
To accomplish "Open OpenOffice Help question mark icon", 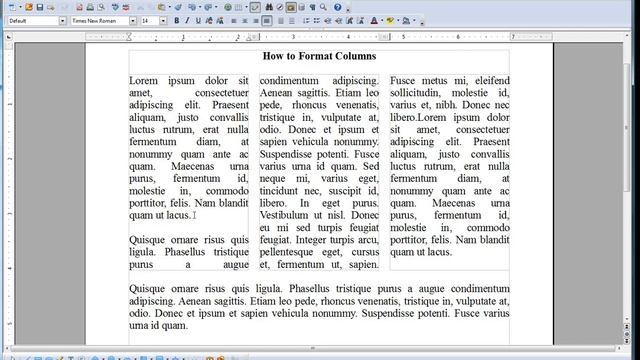I will pos(338,7).
